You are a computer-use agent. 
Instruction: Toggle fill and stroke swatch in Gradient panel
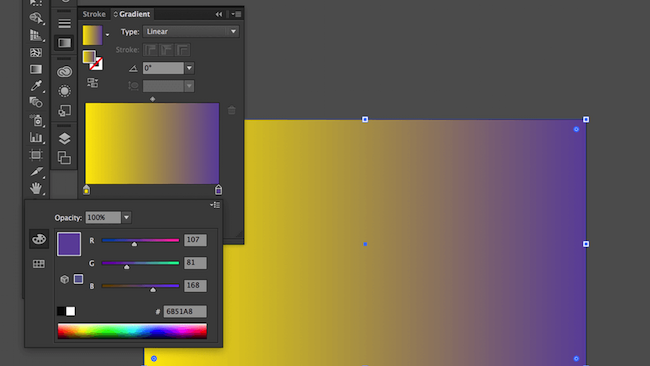click(x=92, y=60)
